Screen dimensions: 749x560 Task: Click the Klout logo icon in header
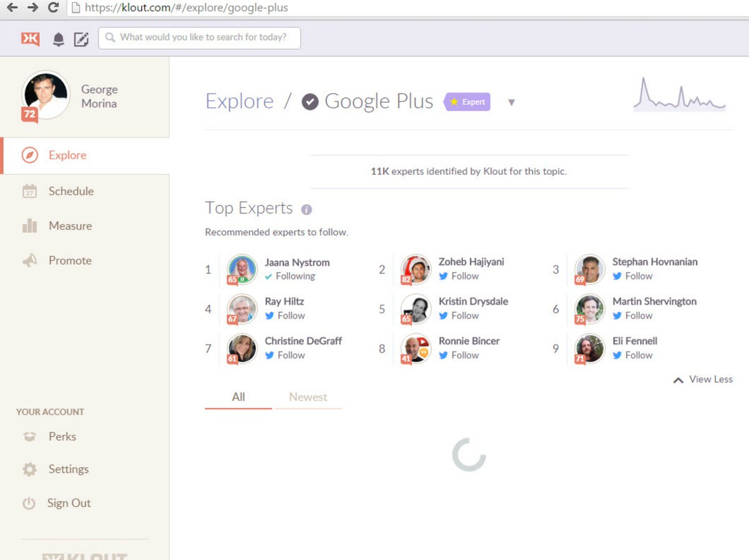[30, 39]
